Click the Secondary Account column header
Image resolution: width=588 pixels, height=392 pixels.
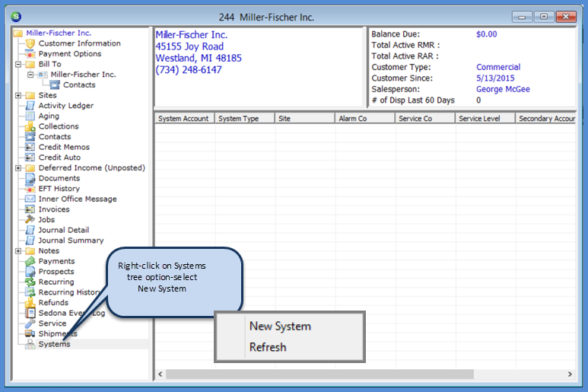tap(546, 119)
